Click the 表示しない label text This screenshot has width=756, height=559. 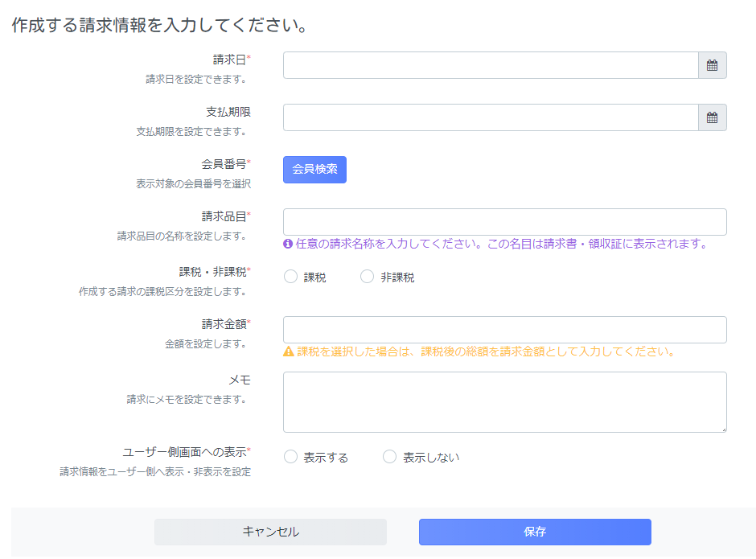pos(431,458)
